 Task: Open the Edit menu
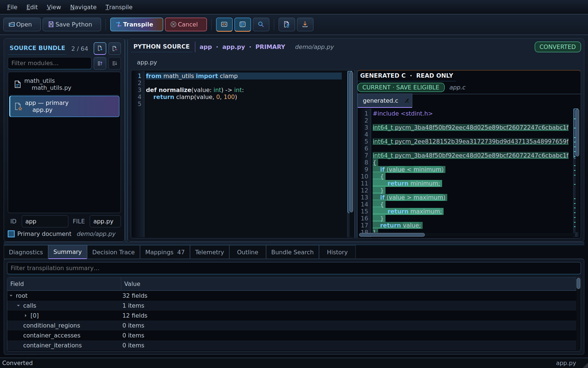click(x=32, y=7)
